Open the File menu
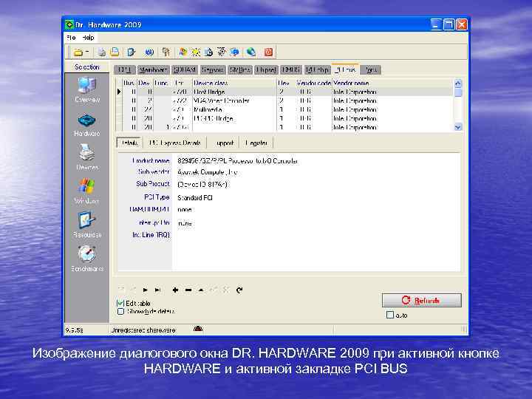This screenshot has width=532, height=399. point(71,38)
